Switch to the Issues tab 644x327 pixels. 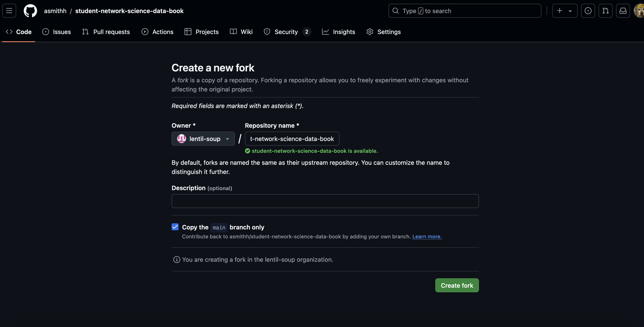(57, 32)
